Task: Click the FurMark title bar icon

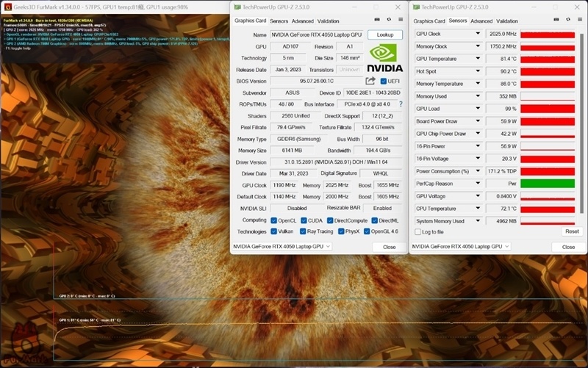Action: pos(7,7)
